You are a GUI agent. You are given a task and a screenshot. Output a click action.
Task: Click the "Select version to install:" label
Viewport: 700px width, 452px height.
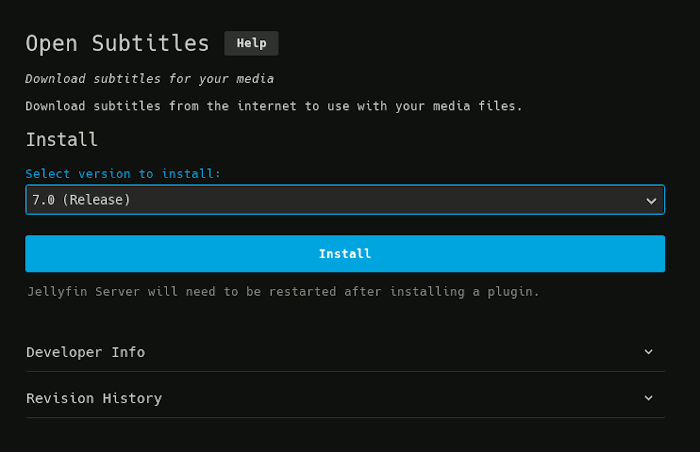tap(123, 174)
